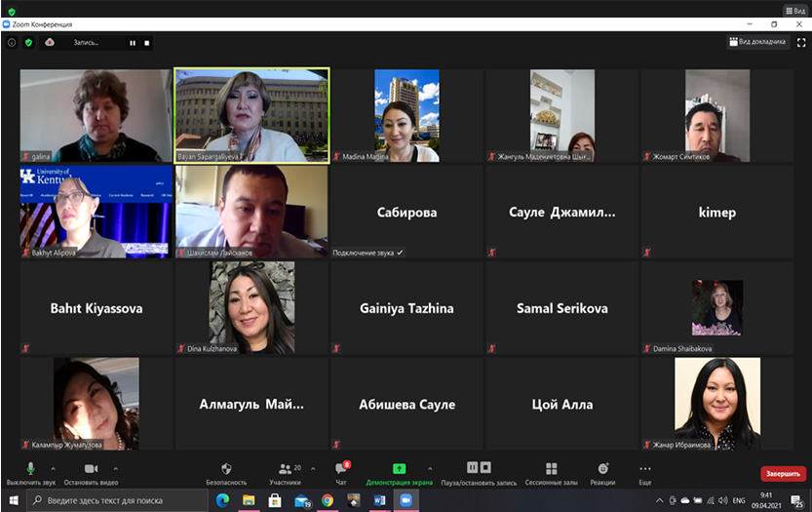Open Breakout Rooms (Сессионные залы)
This screenshot has height=512, width=812.
click(551, 469)
